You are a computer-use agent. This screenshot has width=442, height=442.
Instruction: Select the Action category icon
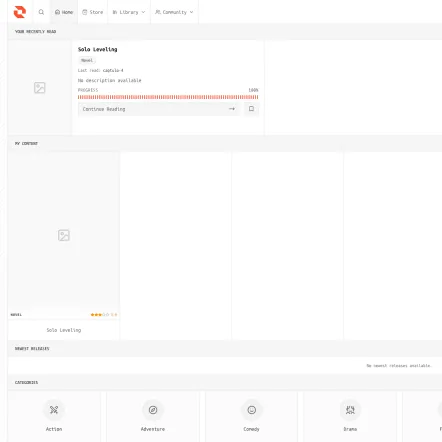(54, 410)
